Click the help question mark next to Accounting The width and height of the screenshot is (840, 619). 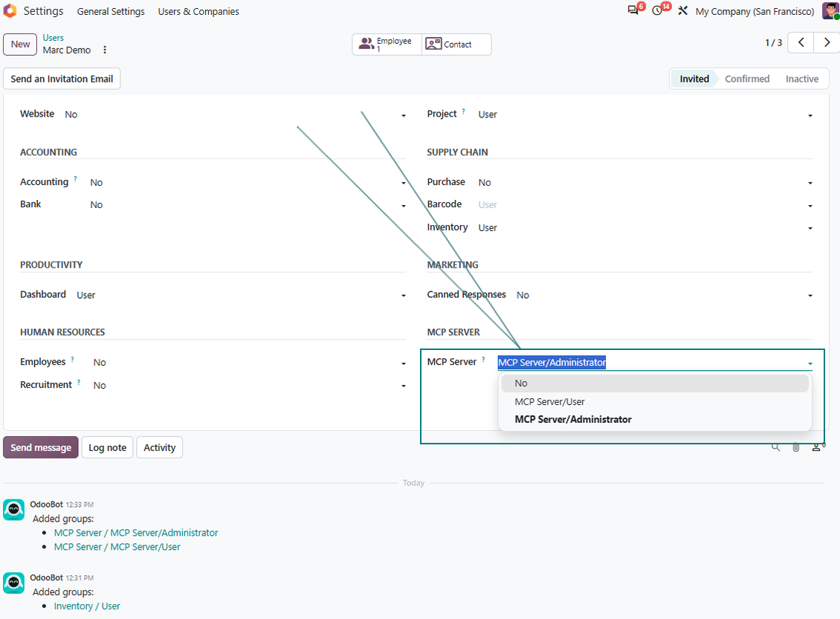pos(76,179)
